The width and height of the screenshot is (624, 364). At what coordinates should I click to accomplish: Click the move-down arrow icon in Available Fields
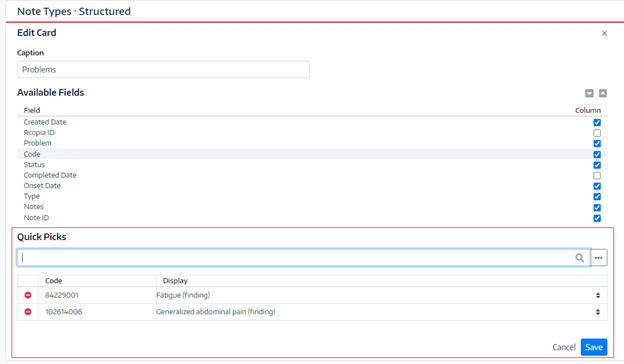pos(589,93)
